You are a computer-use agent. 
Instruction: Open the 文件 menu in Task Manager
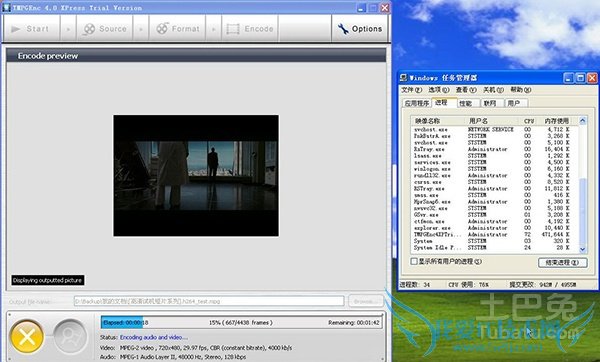point(411,90)
